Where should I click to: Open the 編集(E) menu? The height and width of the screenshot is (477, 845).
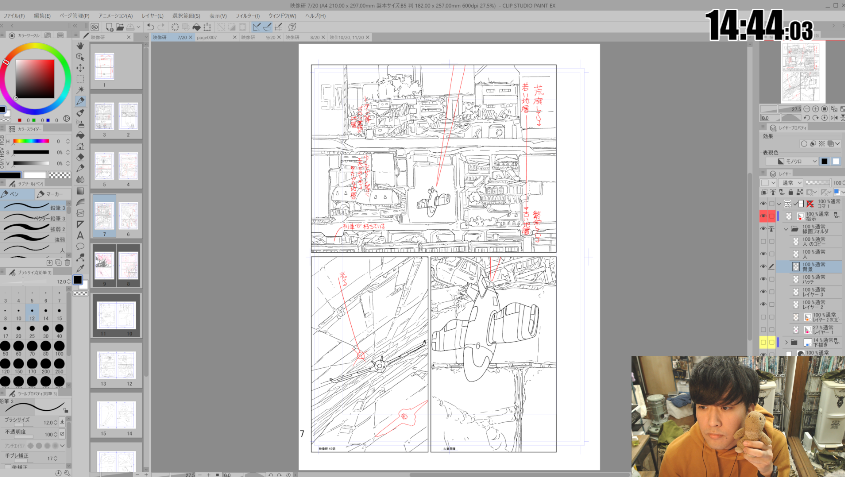click(42, 16)
